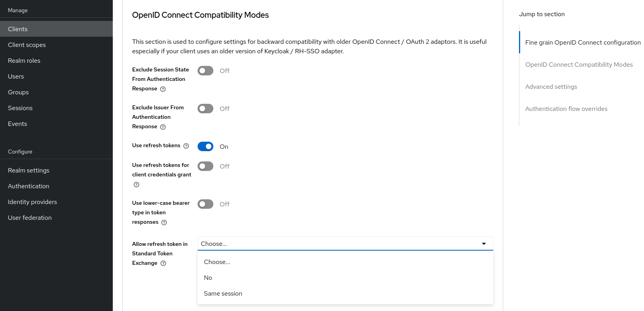The image size is (644, 311).
Task: Disable the Use refresh tokens switch
Action: pyautogui.click(x=205, y=146)
